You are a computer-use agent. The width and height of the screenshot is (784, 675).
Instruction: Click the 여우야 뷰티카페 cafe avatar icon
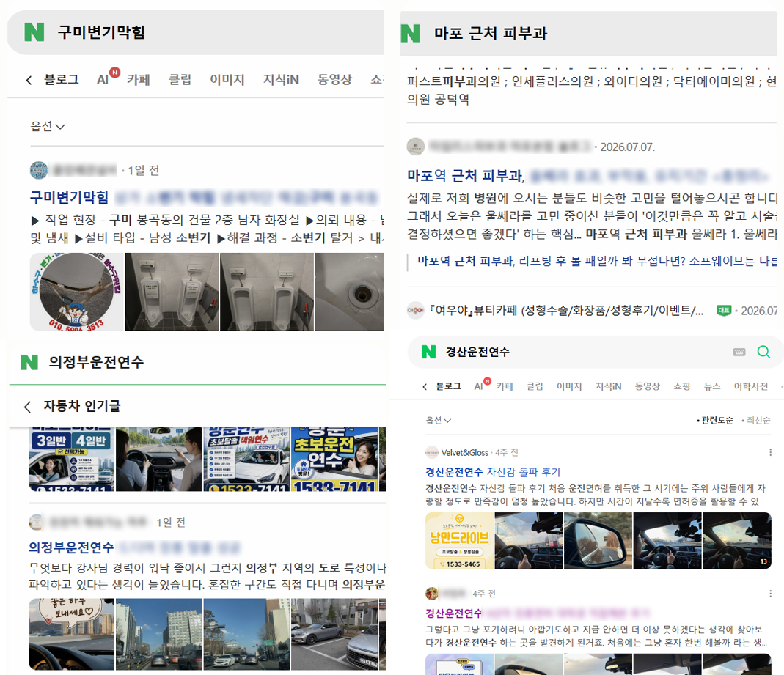(x=415, y=310)
